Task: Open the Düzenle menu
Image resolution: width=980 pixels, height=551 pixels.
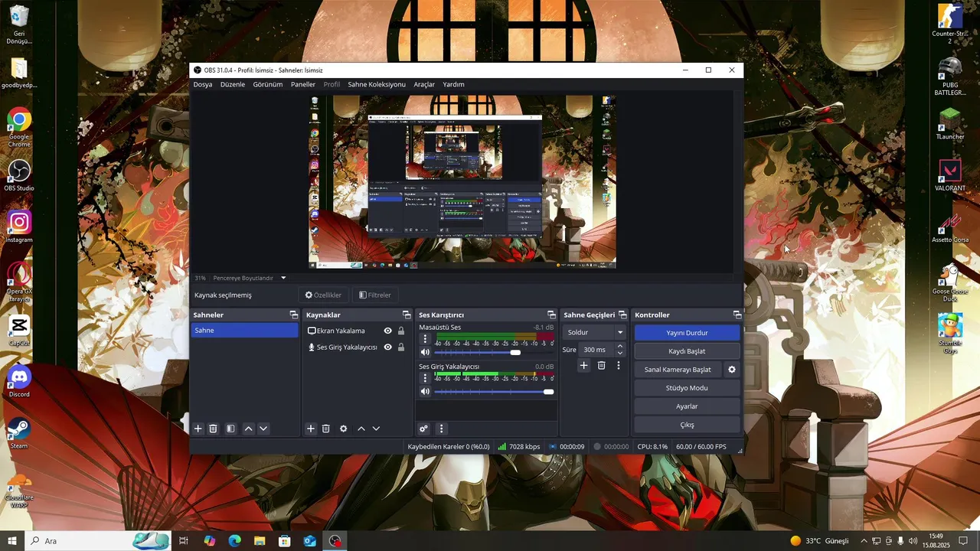Action: [x=233, y=84]
